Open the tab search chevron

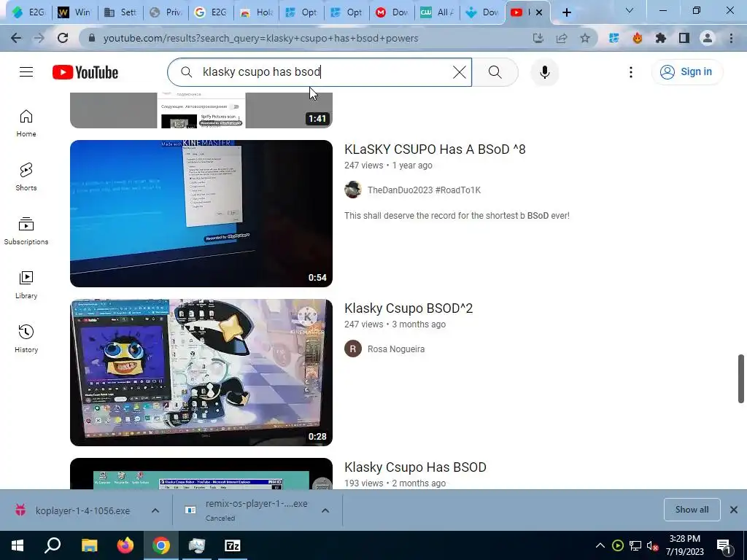tap(630, 10)
